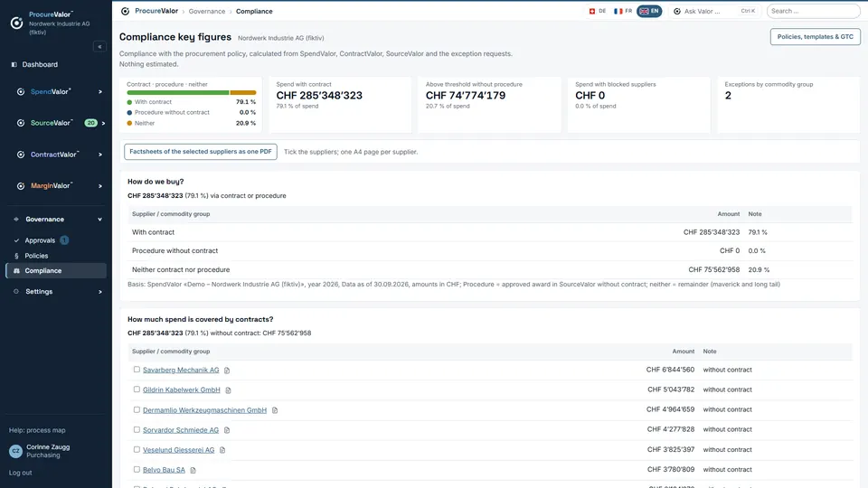This screenshot has height=488, width=868.
Task: Expand the Settings submenu chevron
Action: click(x=100, y=292)
